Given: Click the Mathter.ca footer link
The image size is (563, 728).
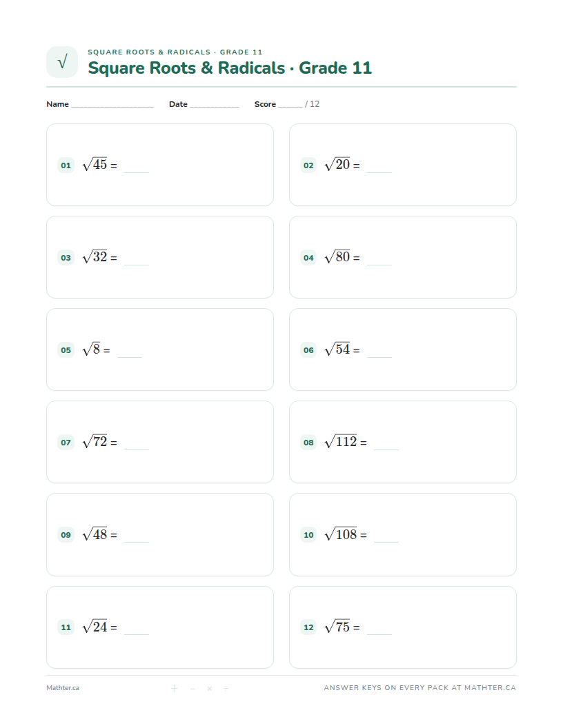Looking at the screenshot, I should (x=63, y=688).
